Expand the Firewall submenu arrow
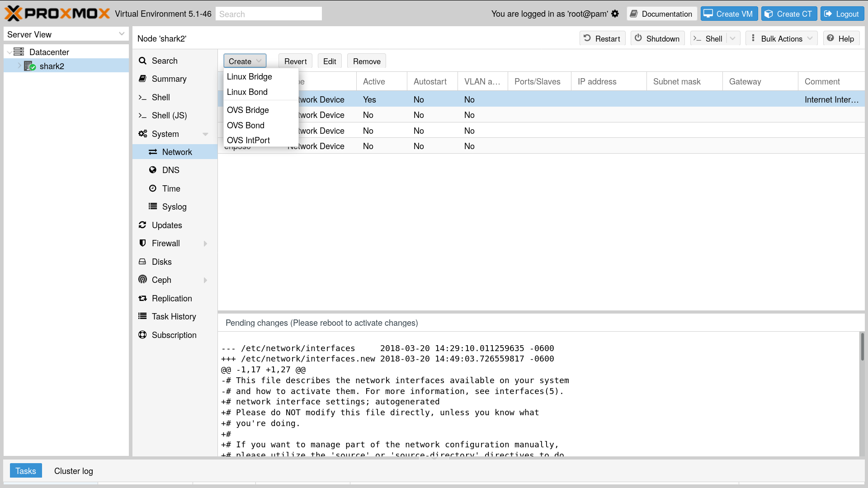Image resolution: width=868 pixels, height=488 pixels. [205, 244]
